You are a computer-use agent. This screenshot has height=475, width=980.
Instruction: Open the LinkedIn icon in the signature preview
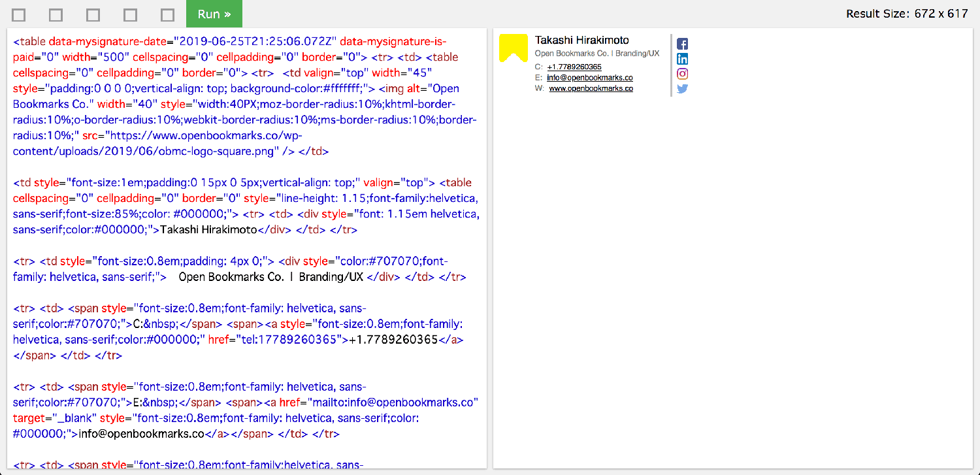(x=682, y=59)
